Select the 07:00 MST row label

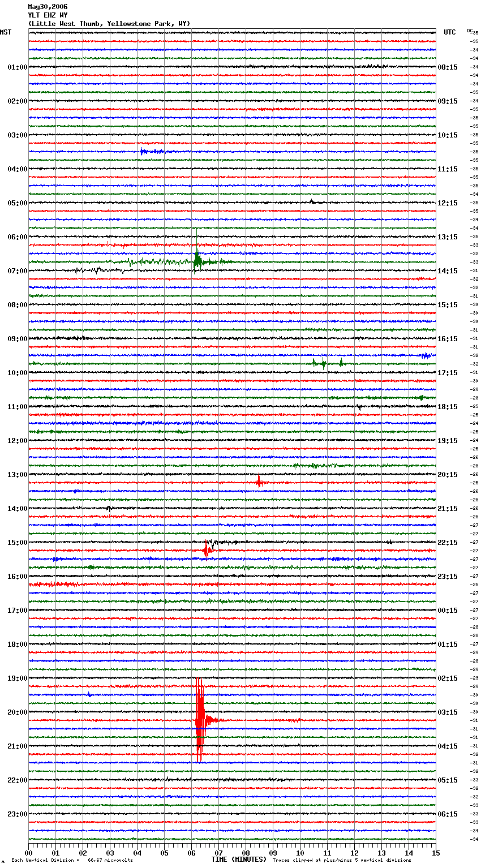tap(17, 271)
